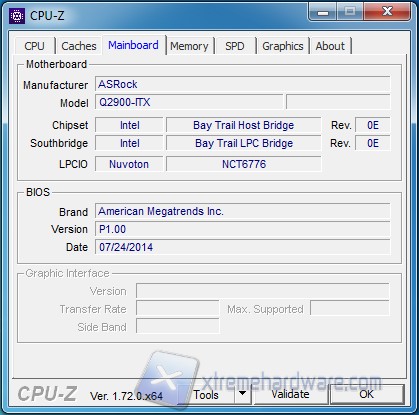The width and height of the screenshot is (419, 415).
Task: Click the Tools button
Action: (206, 394)
